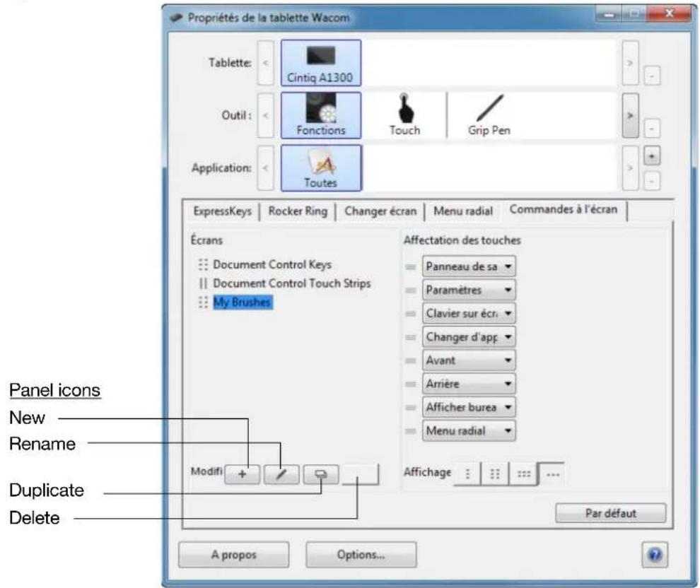Select the Touch tool icon

tap(404, 115)
